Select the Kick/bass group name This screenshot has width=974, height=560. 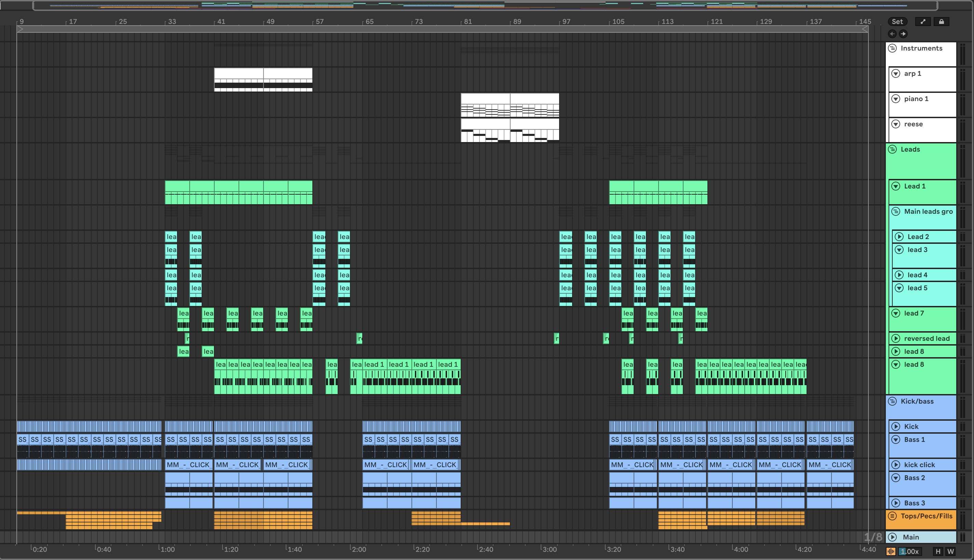pyautogui.click(x=917, y=401)
